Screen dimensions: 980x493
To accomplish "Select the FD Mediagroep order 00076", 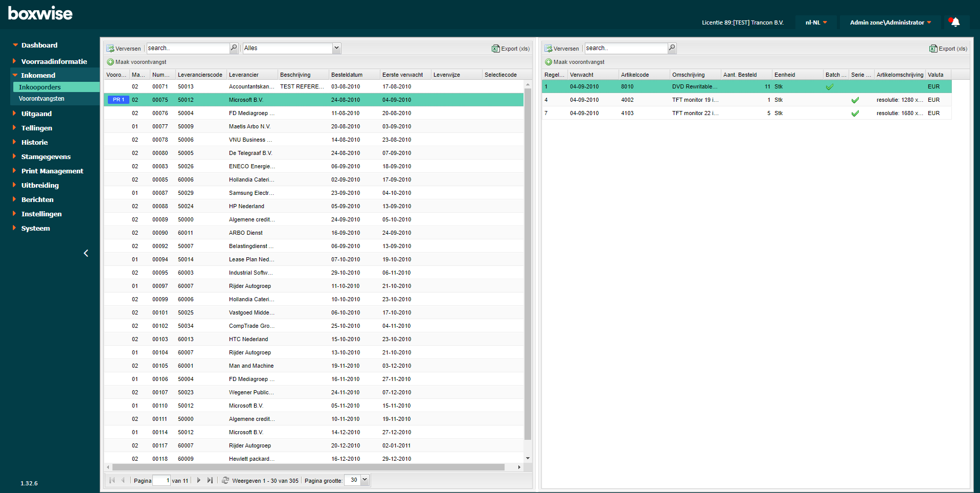I will pyautogui.click(x=314, y=113).
